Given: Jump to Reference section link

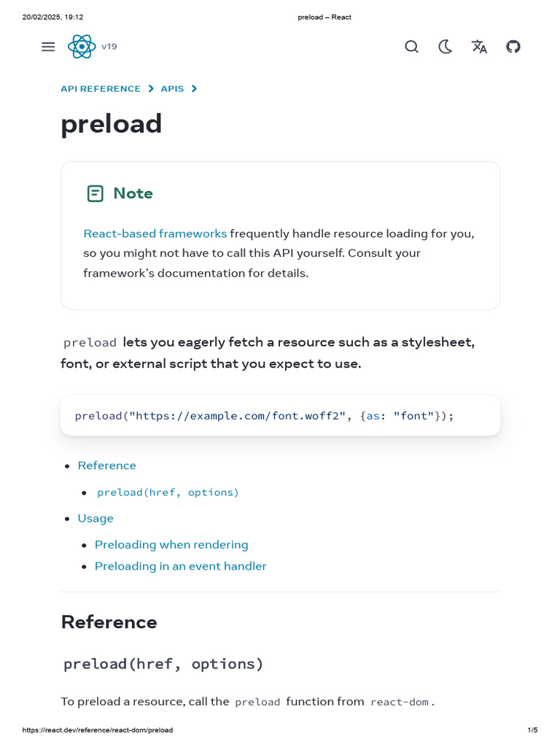Looking at the screenshot, I should [107, 465].
